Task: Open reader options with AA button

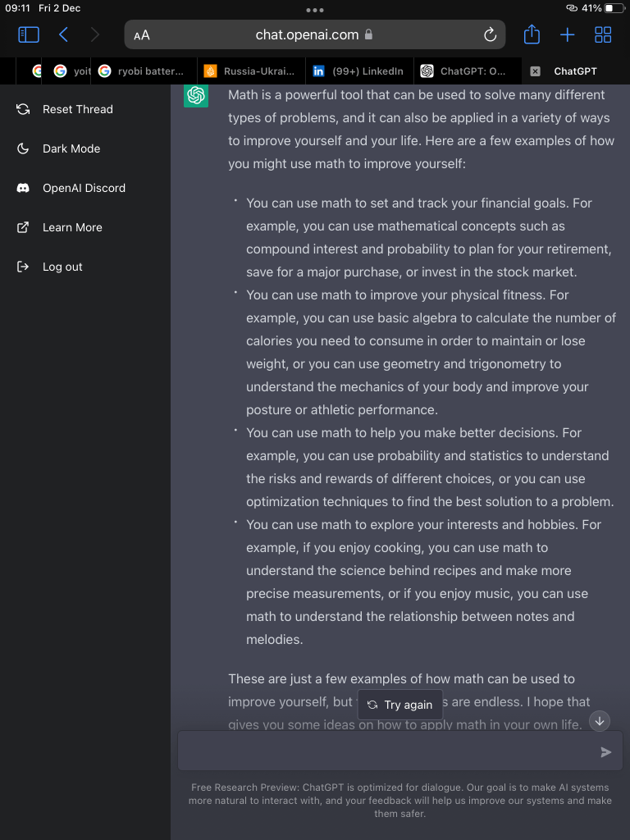Action: tap(142, 35)
